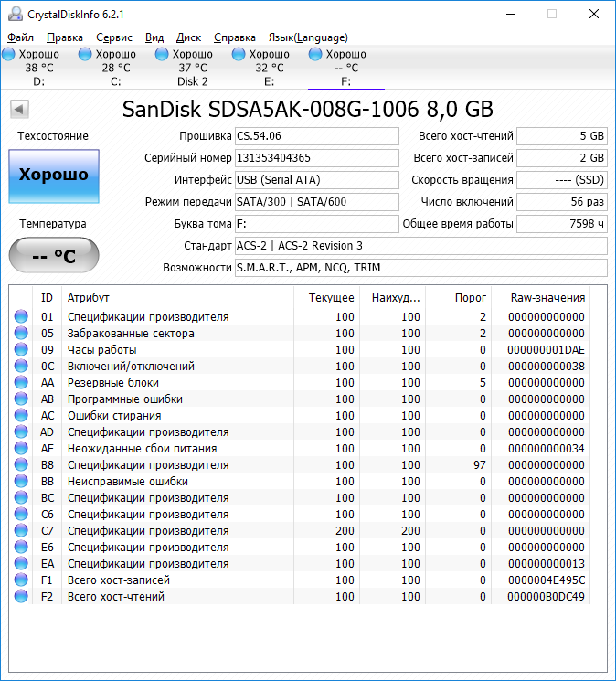The height and width of the screenshot is (681, 616).
Task: Switch to disk E: at 32 °C
Action: coord(269,68)
